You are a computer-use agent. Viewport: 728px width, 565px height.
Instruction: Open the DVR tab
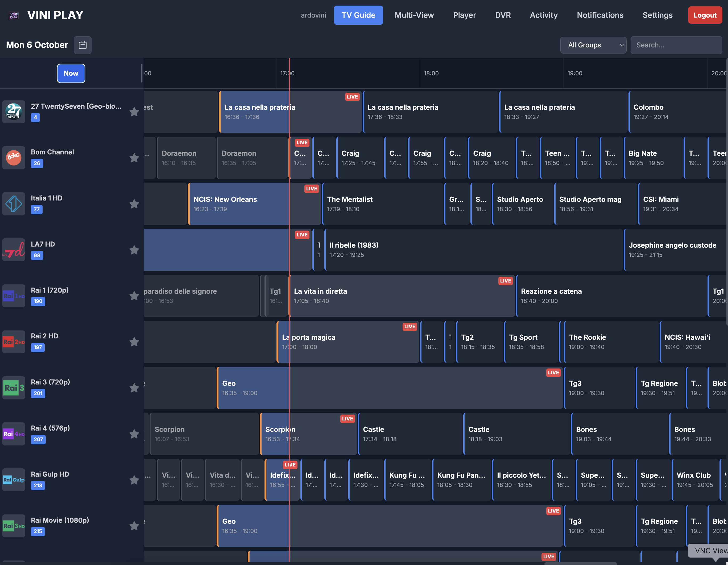click(503, 15)
